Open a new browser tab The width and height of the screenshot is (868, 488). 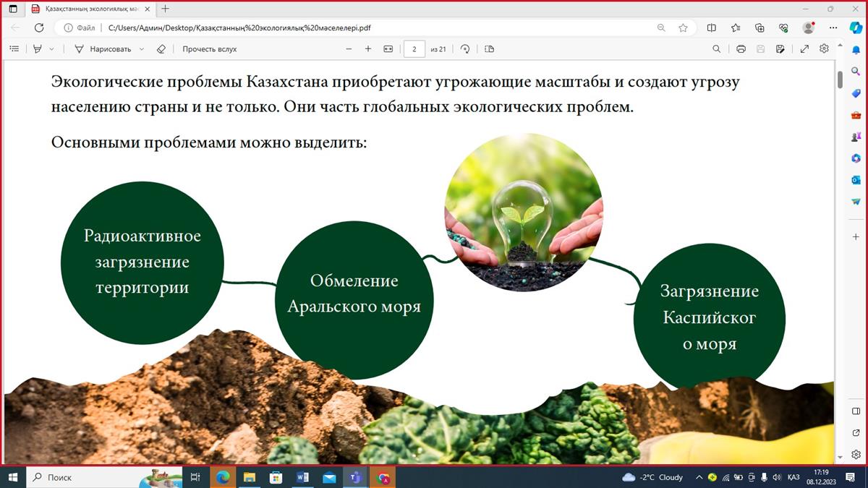coord(166,9)
